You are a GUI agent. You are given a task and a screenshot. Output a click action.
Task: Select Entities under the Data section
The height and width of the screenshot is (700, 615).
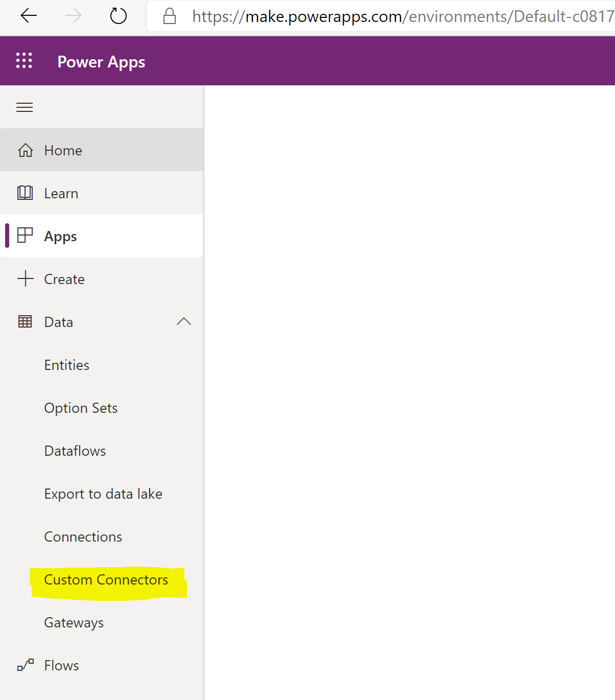(66, 364)
